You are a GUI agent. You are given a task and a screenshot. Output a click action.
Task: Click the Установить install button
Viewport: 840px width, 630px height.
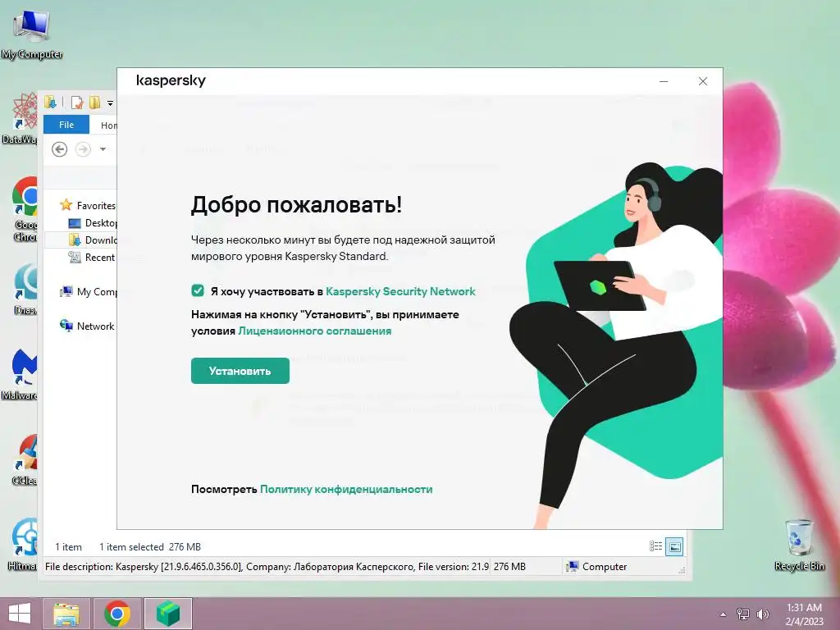point(240,371)
